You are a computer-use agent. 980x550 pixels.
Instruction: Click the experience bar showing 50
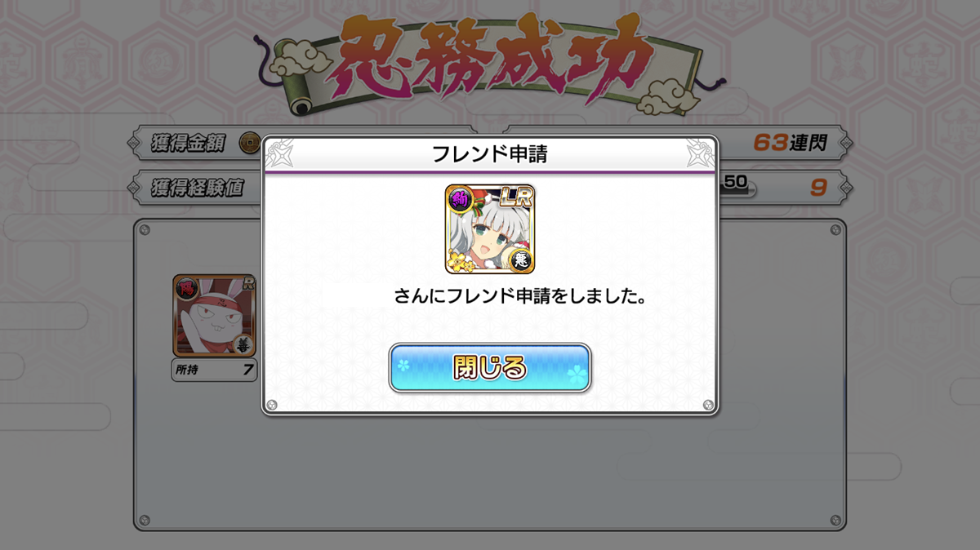point(737,185)
